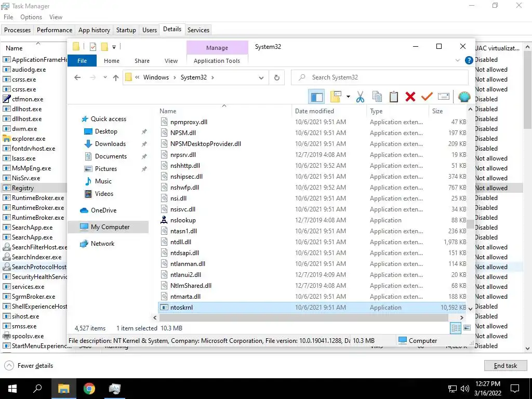Open the File tab in Explorer
The height and width of the screenshot is (399, 532).
[82, 61]
